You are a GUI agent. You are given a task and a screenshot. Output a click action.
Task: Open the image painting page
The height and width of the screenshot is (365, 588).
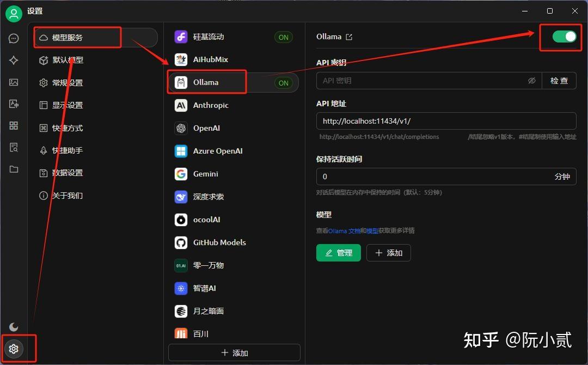point(14,82)
